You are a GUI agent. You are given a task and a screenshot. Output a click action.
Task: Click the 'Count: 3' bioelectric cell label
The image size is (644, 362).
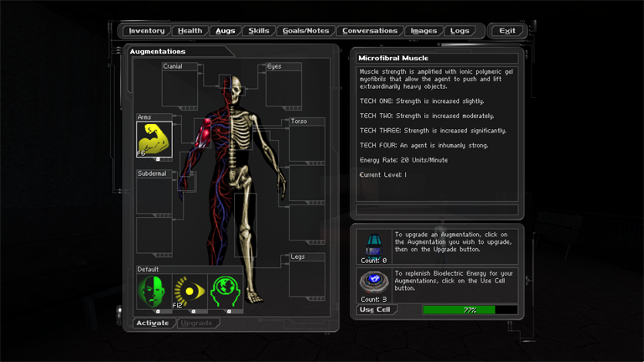coord(374,299)
